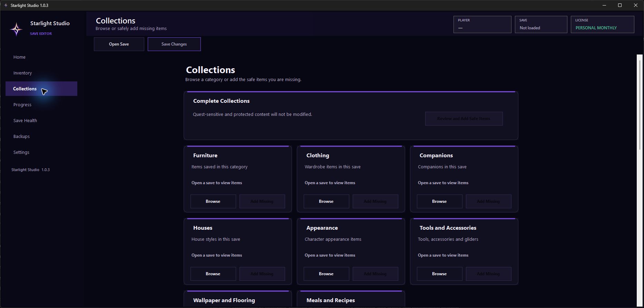This screenshot has width=644, height=308.
Task: Click the Starlight Studio star logo
Action: [16, 29]
